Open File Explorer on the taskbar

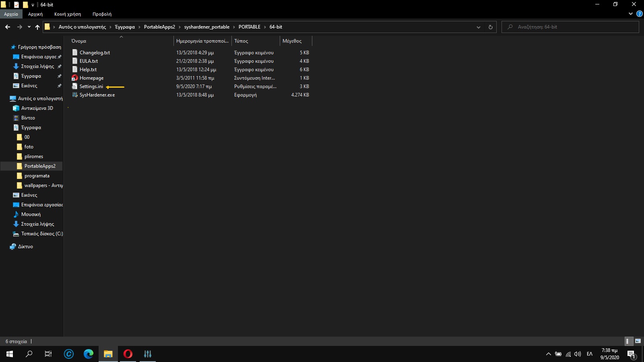(x=108, y=354)
